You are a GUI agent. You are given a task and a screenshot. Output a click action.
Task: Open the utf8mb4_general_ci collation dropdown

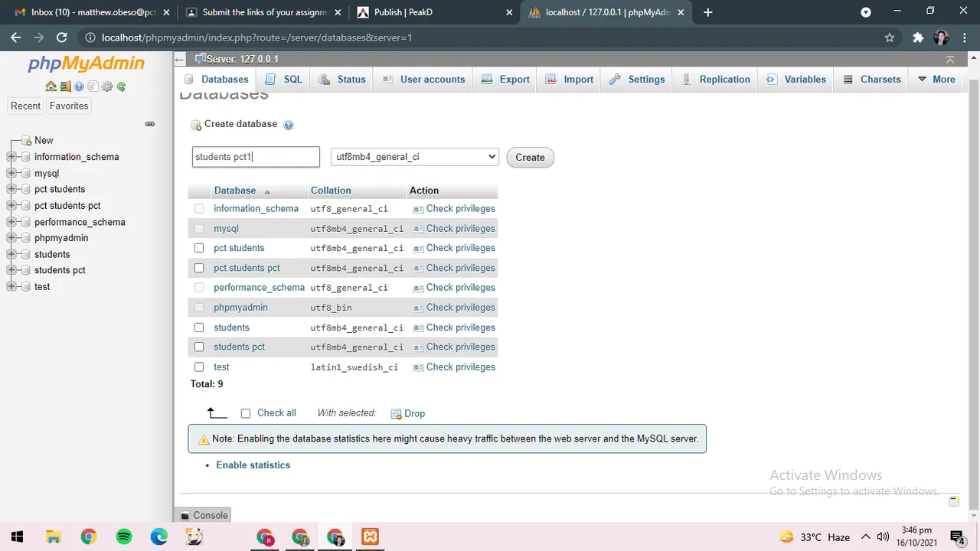(x=415, y=157)
